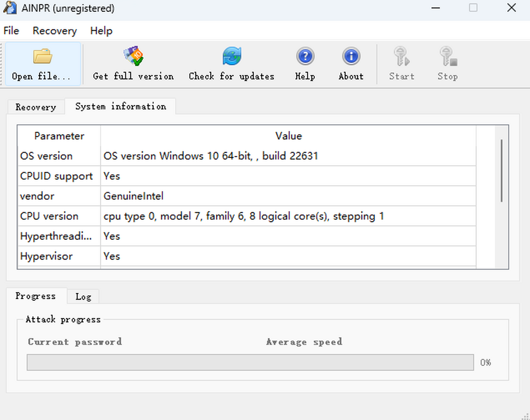Open Help with the question mark icon
This screenshot has width=530, height=420.
point(305,57)
